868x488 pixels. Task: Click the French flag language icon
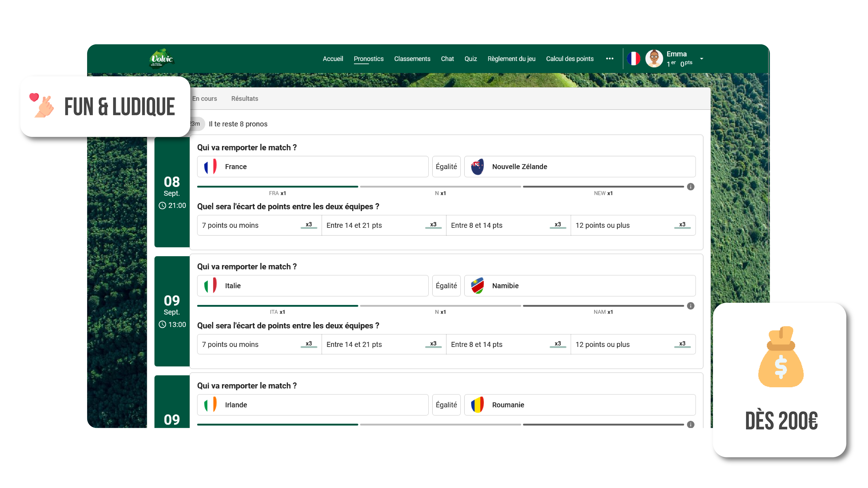click(x=634, y=59)
